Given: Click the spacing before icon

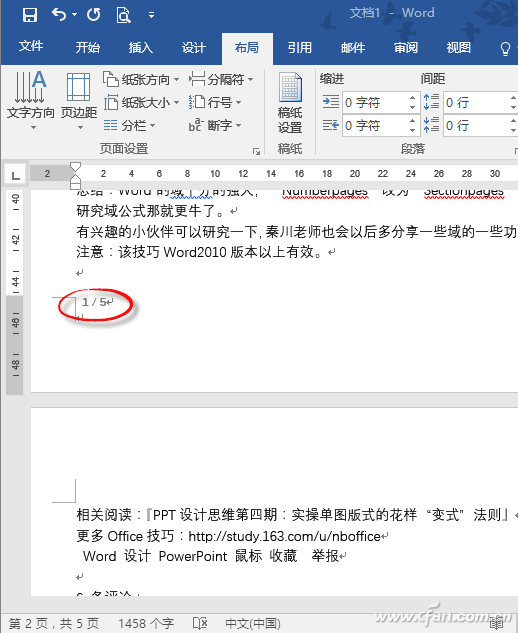Looking at the screenshot, I should tap(431, 102).
